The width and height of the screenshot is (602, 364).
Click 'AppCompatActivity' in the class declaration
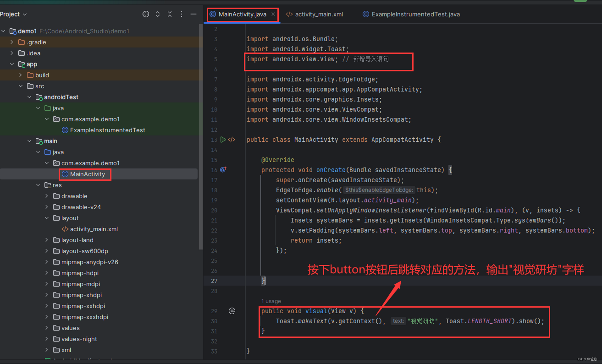pos(402,140)
